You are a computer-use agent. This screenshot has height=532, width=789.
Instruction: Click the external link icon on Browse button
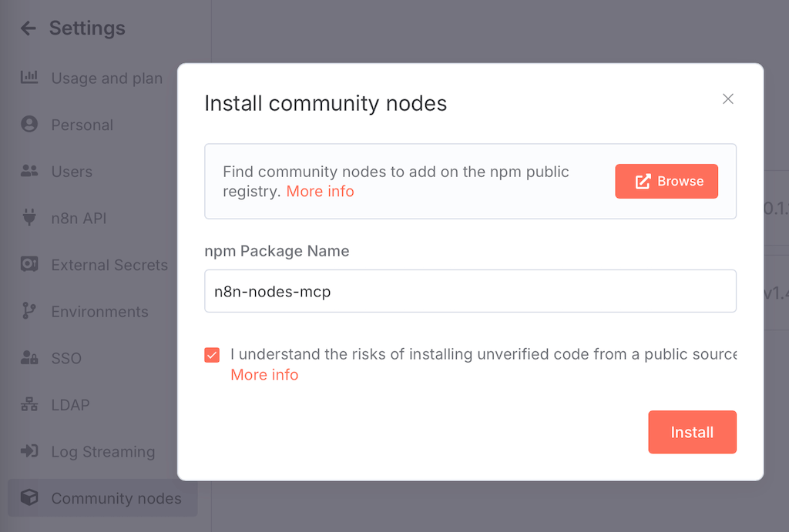point(643,182)
